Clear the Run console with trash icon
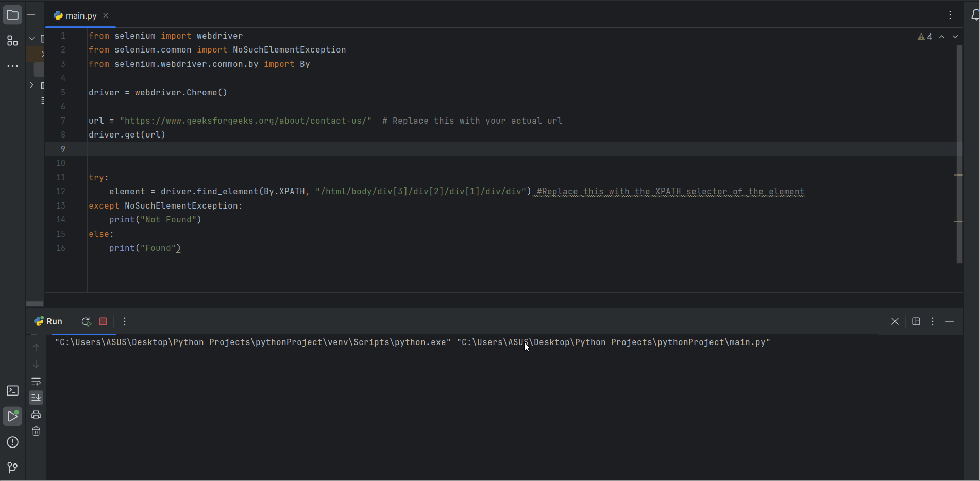 tap(36, 431)
